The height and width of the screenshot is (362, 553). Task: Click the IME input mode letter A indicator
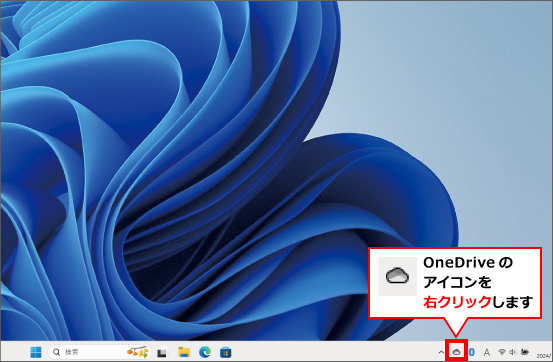[487, 352]
